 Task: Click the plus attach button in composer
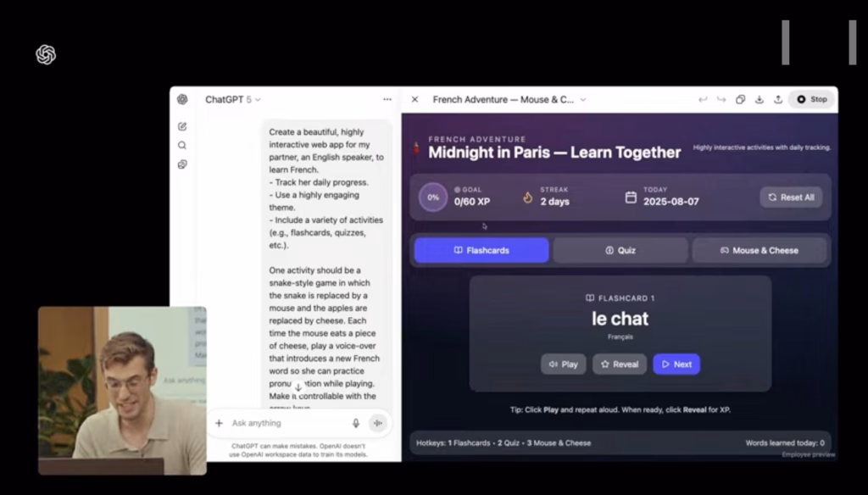[220, 423]
